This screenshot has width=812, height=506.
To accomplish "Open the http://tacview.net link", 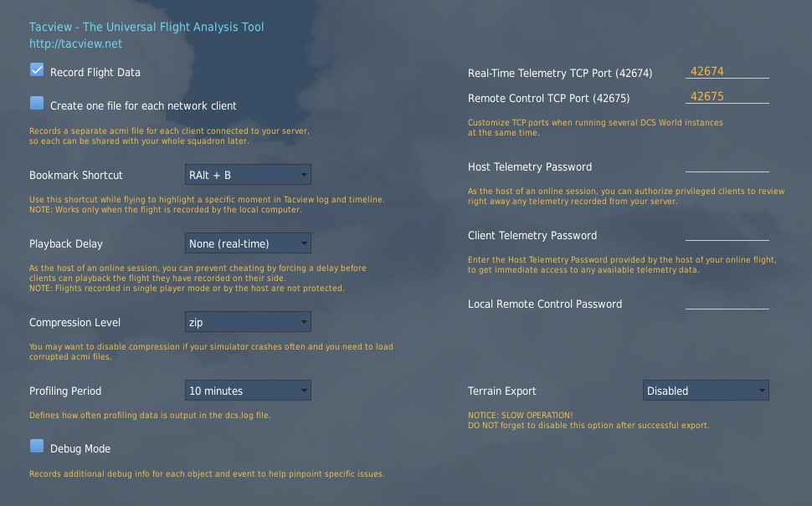I will (x=75, y=43).
